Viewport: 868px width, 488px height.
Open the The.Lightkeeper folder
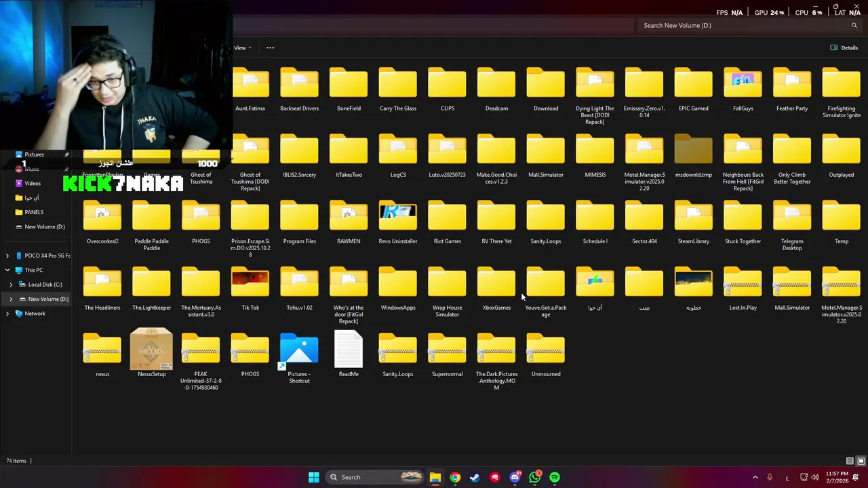[x=151, y=289]
